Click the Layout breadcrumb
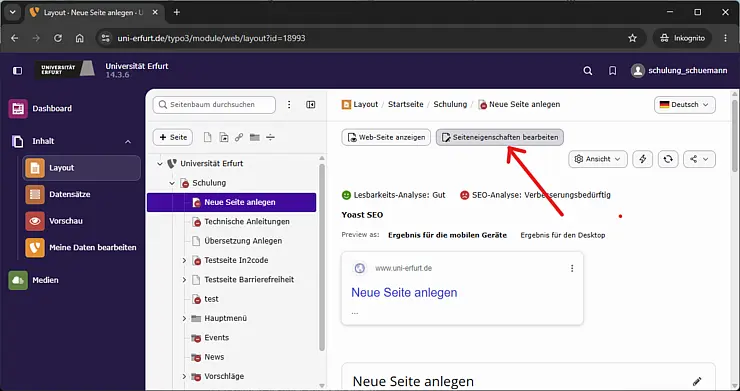 click(x=360, y=104)
